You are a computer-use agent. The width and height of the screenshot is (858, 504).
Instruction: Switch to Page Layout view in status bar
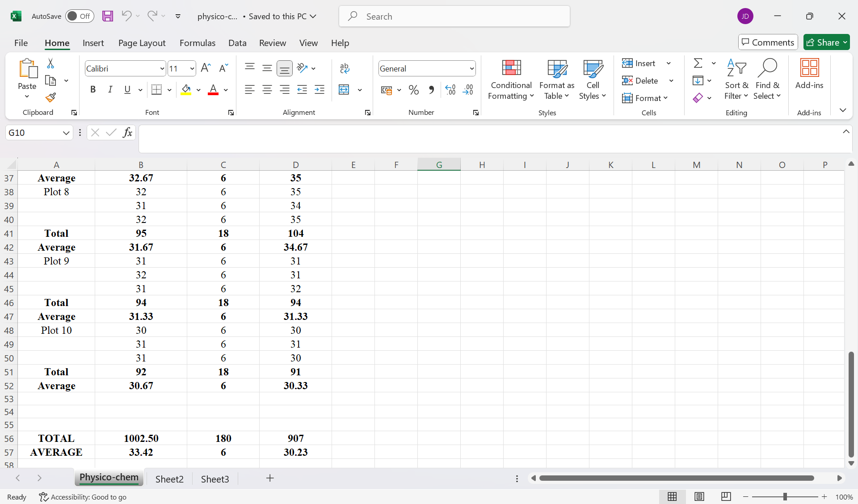[699, 496]
